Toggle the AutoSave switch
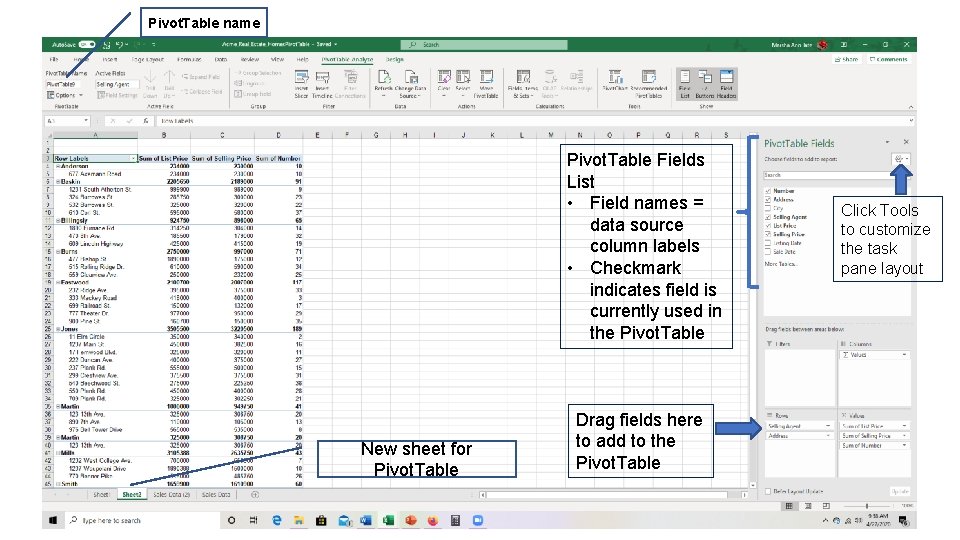Image resolution: width=960 pixels, height=540 pixels. (87, 45)
